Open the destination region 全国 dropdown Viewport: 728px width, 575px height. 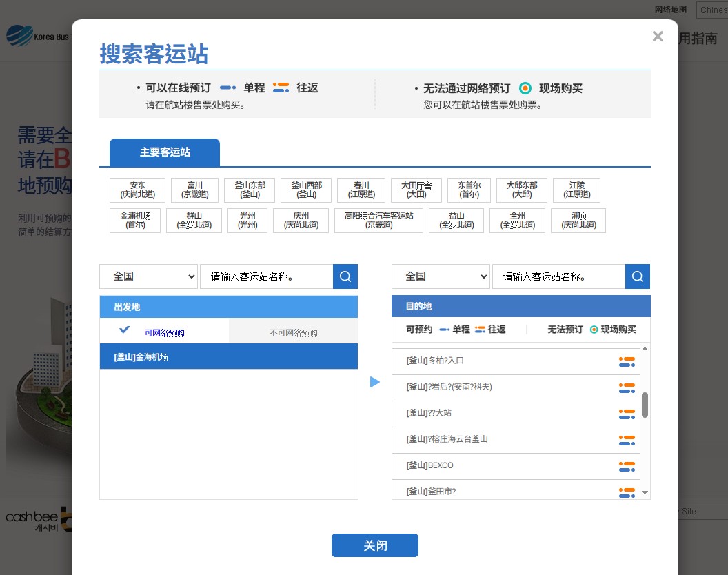[441, 276]
